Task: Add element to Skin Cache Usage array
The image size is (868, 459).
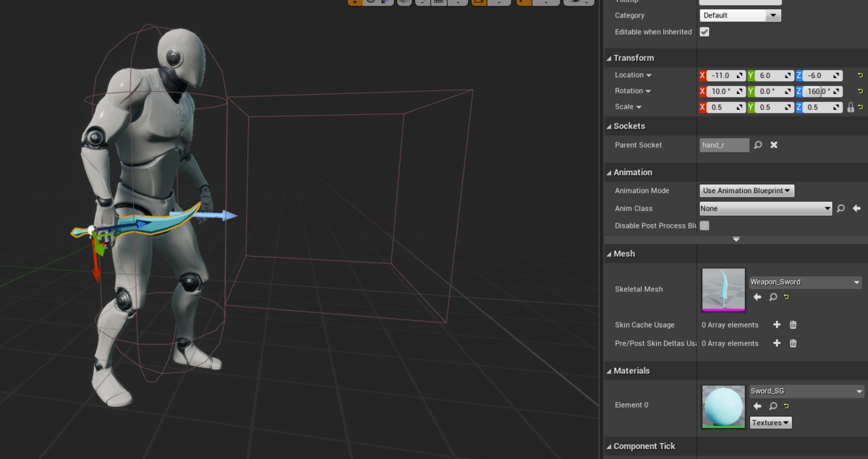Action: [x=777, y=325]
